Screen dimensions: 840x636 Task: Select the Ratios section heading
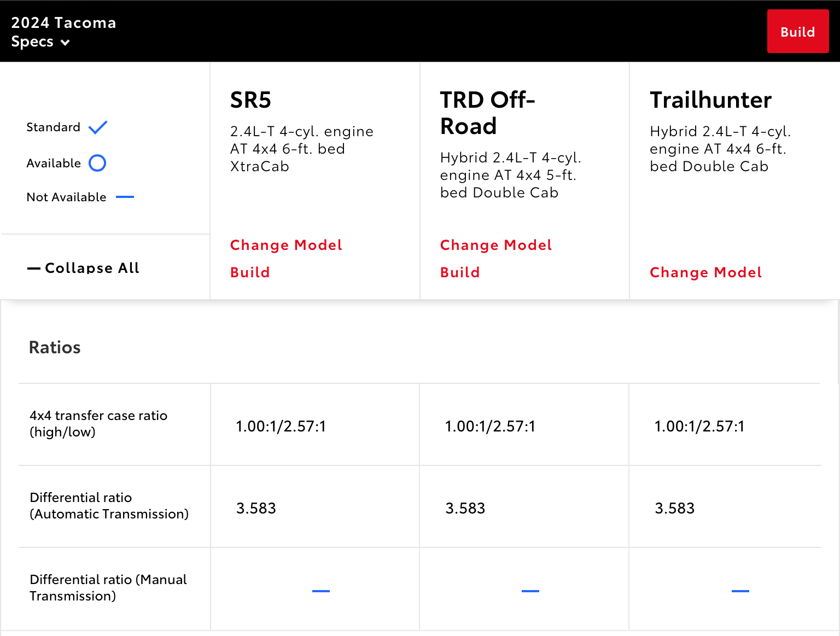pyautogui.click(x=55, y=347)
